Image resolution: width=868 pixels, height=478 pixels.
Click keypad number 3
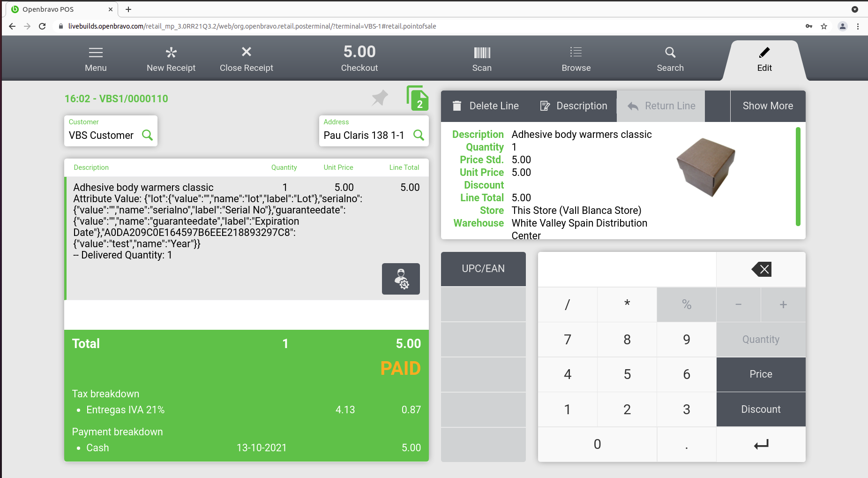[687, 410]
